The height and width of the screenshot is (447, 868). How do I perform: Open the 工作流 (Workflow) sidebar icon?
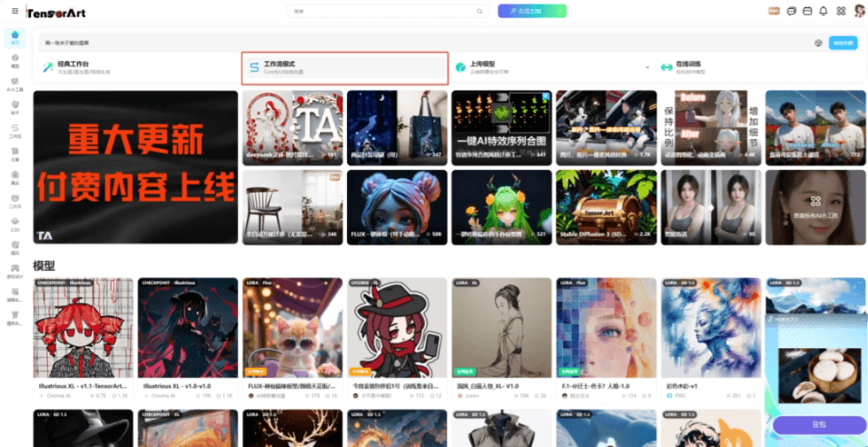15,132
